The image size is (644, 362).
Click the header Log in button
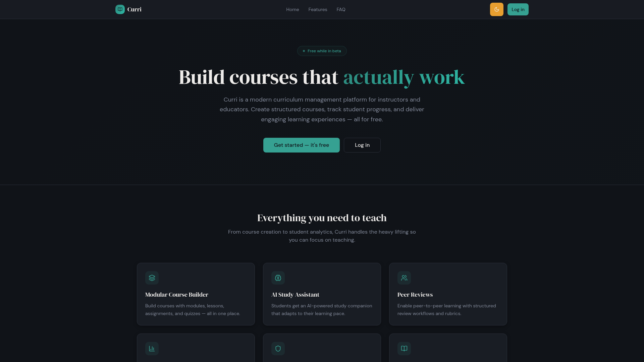tap(518, 9)
